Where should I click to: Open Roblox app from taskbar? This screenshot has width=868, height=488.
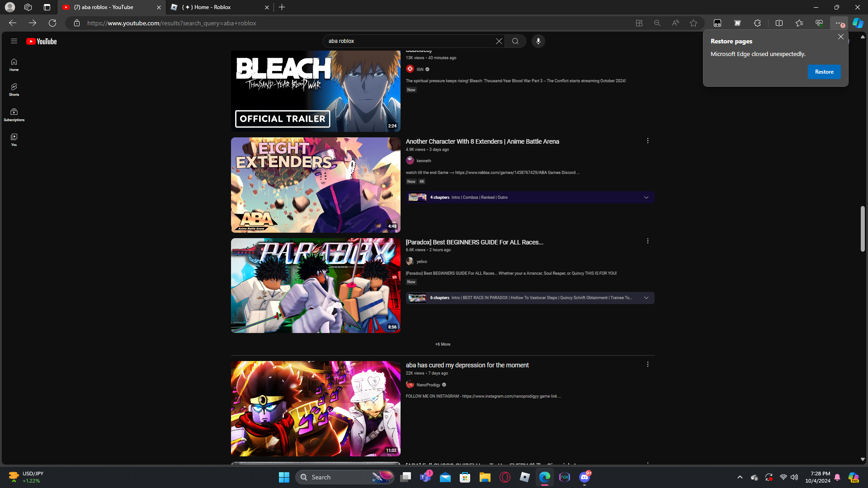point(525,477)
